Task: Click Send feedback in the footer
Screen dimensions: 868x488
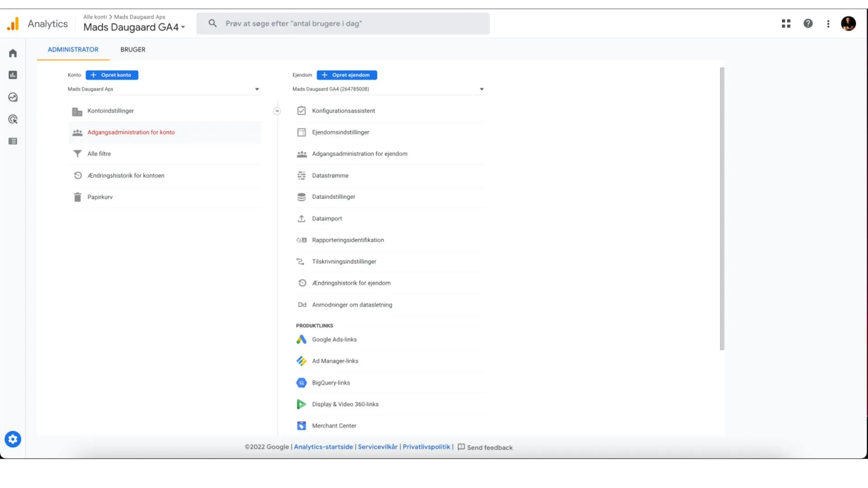Action: pos(485,447)
